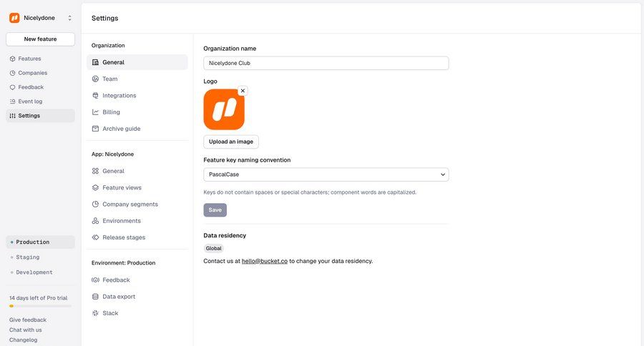Viewport: 644px width, 346px height.
Task: Click the Slack icon under Environment settings
Action: tap(95, 313)
